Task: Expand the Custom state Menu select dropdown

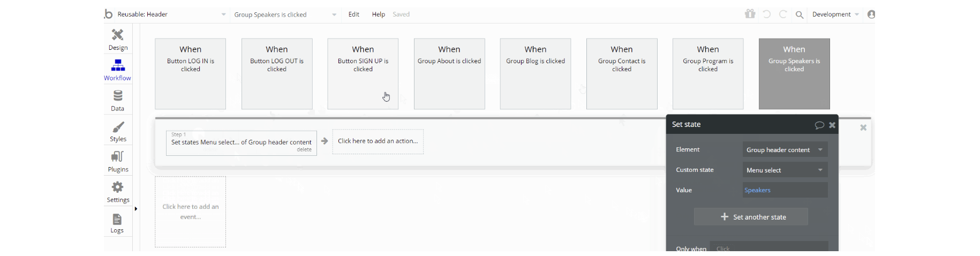Action: pyautogui.click(x=785, y=170)
